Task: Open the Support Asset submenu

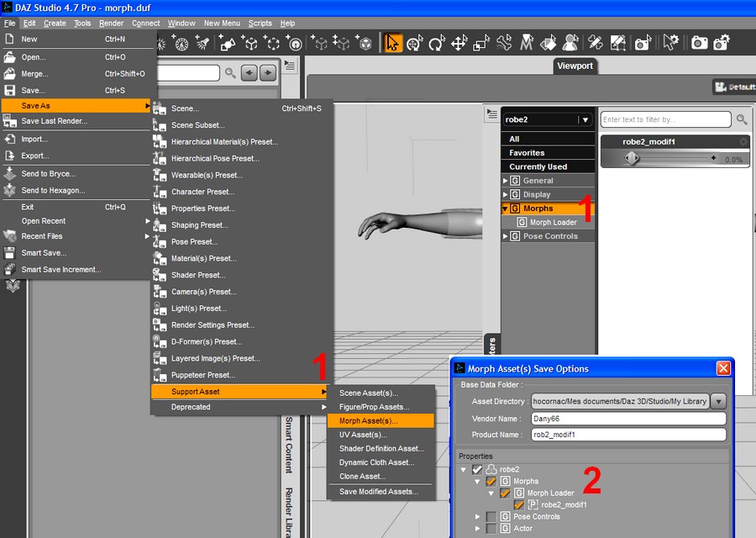Action: [239, 392]
